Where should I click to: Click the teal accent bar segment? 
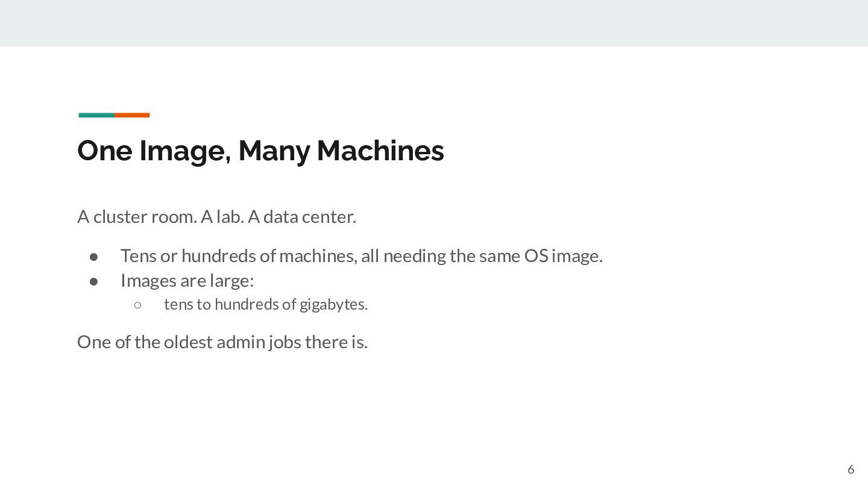tap(96, 115)
